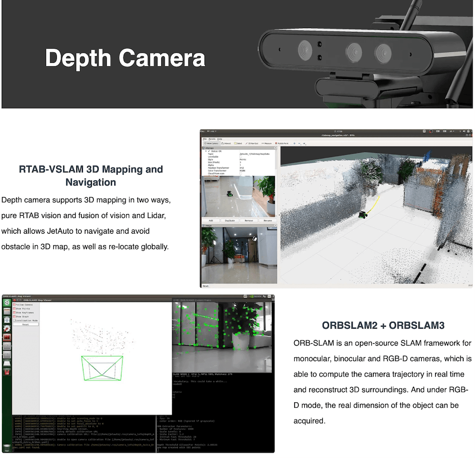Open the Help menu in RViz
This screenshot has width=476, height=459.
pos(220,139)
